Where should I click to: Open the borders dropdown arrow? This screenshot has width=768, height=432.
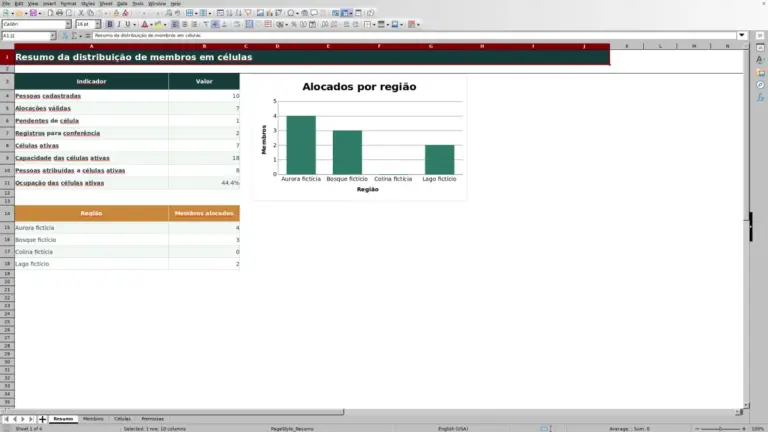(x=374, y=24)
